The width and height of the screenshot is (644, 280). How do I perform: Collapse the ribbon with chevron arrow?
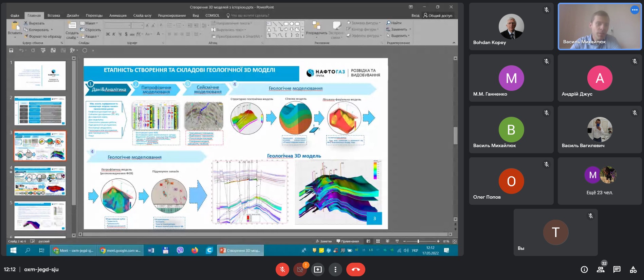pyautogui.click(x=454, y=43)
